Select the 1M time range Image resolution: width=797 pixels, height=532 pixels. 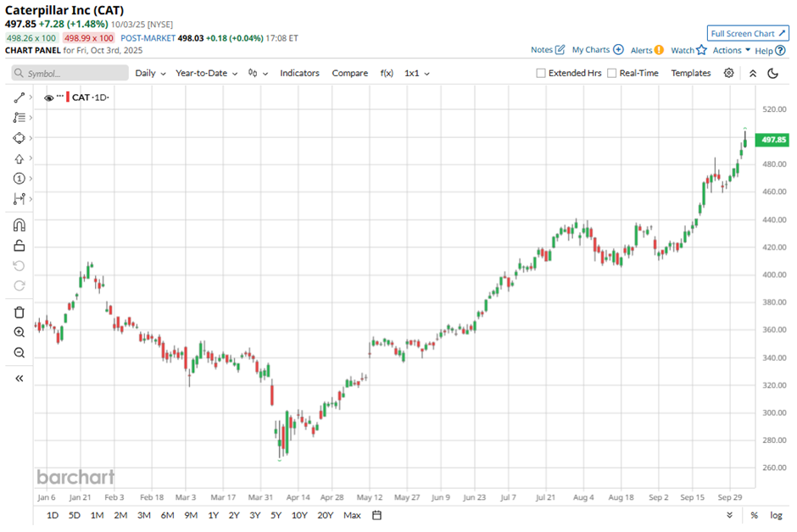tap(98, 515)
